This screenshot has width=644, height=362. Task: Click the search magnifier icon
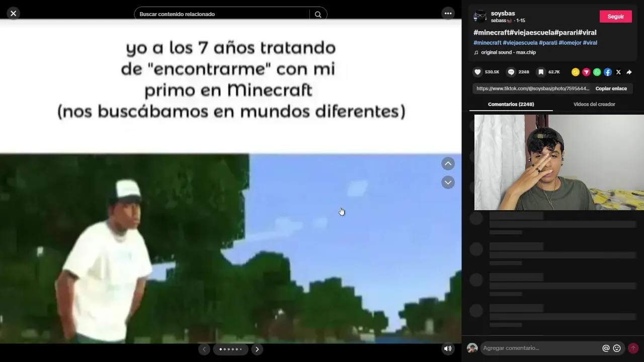pos(318,15)
